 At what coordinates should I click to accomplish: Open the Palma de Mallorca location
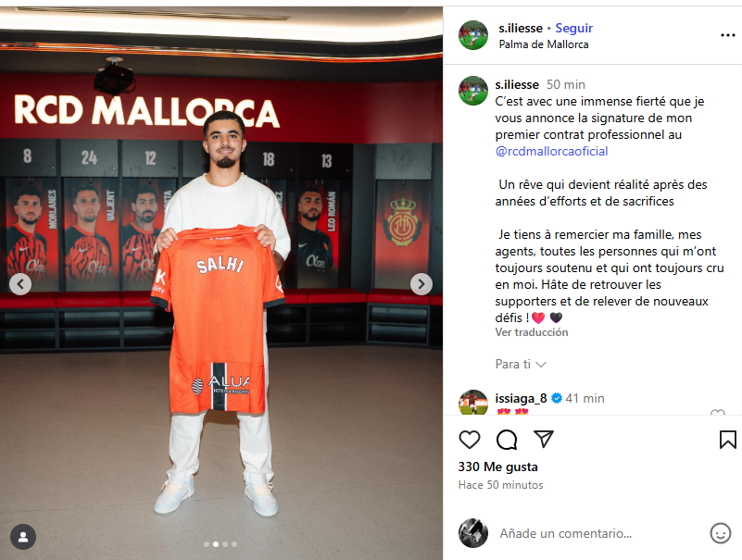544,44
